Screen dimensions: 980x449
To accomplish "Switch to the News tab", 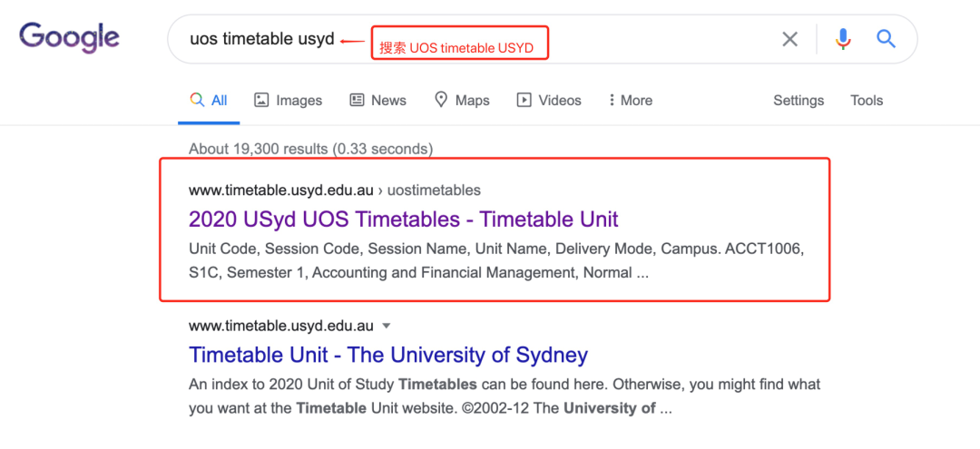I will point(378,100).
